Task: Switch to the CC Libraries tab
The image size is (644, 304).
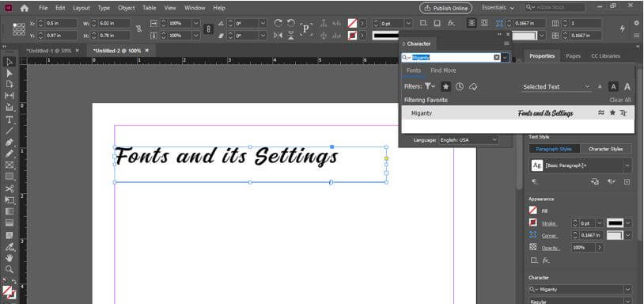Action: point(605,56)
